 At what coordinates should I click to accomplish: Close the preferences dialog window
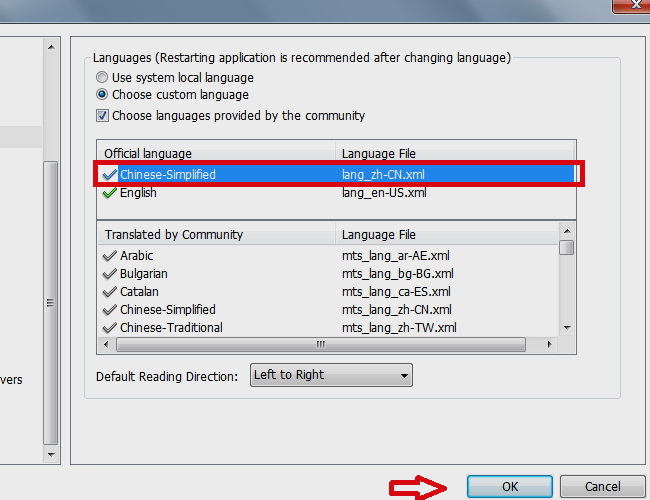633,5
